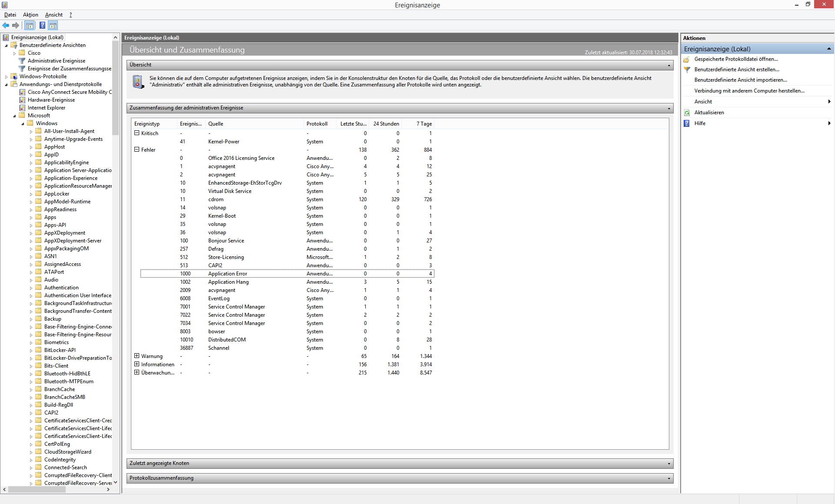Collapse the Fehler event type group

pyautogui.click(x=137, y=150)
